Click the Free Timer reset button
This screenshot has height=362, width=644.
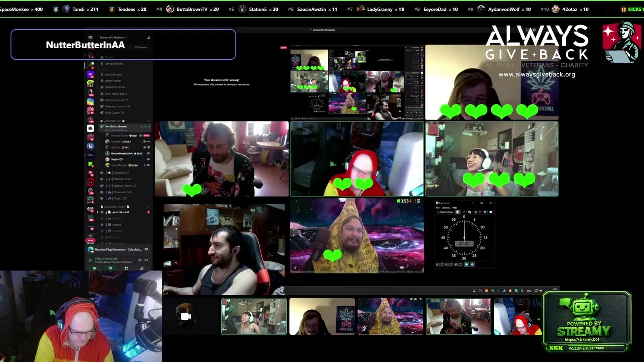point(472,264)
